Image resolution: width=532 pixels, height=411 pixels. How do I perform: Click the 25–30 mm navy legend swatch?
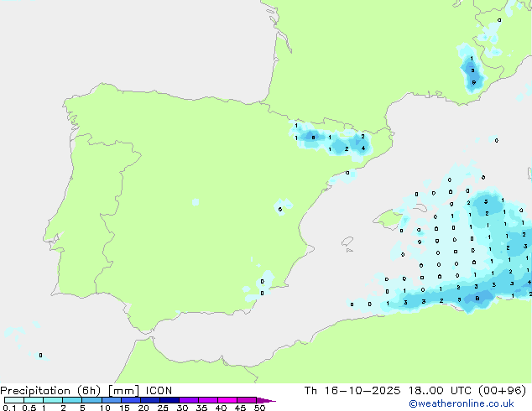click(x=169, y=400)
